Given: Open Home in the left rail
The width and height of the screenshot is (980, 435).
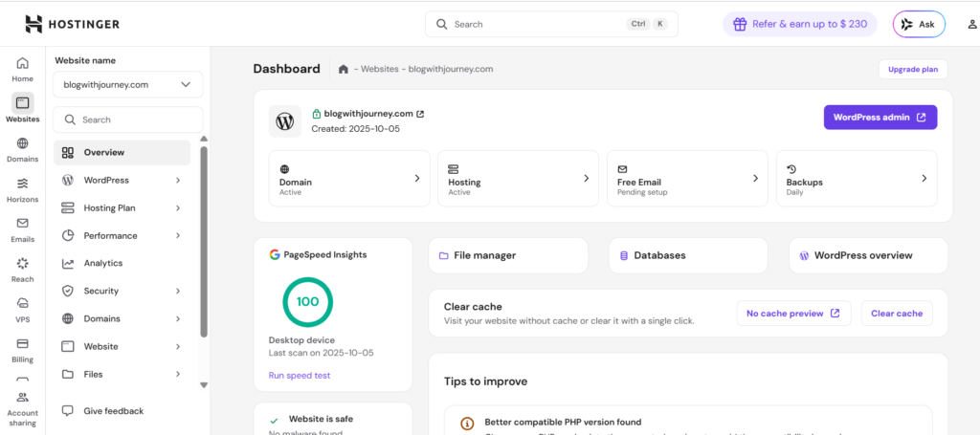Looking at the screenshot, I should (23, 69).
